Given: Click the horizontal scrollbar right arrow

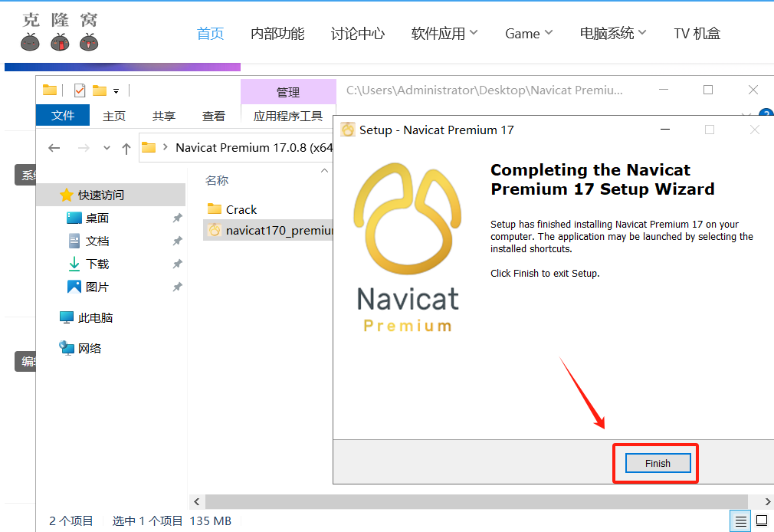Looking at the screenshot, I should pos(768,502).
